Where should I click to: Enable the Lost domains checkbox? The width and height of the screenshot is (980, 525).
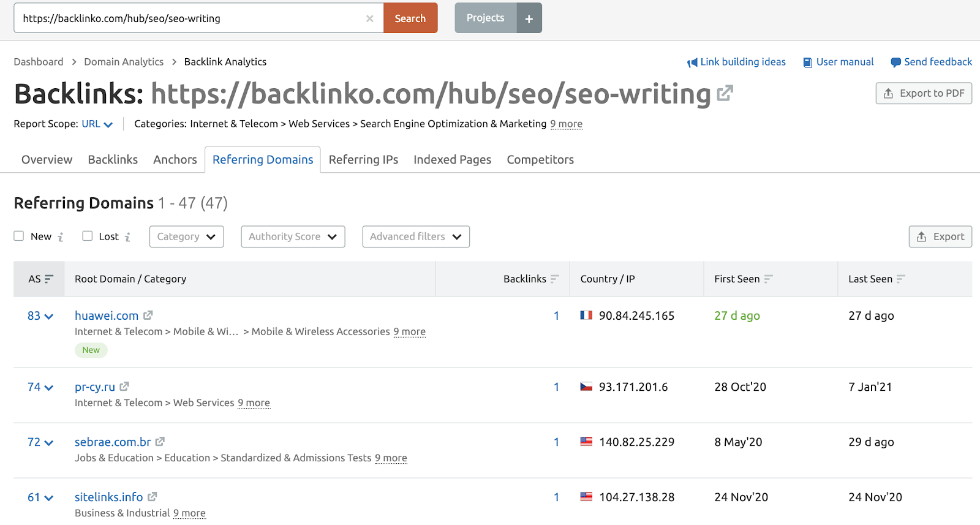[88, 236]
